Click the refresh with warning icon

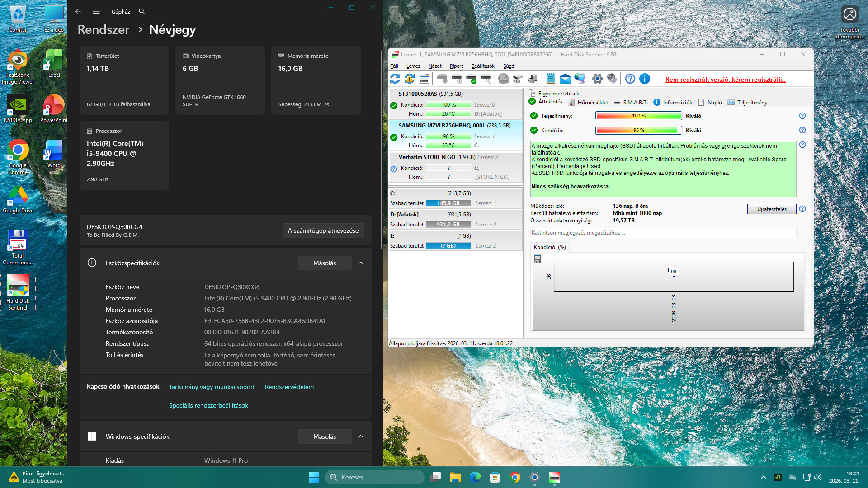pos(410,79)
